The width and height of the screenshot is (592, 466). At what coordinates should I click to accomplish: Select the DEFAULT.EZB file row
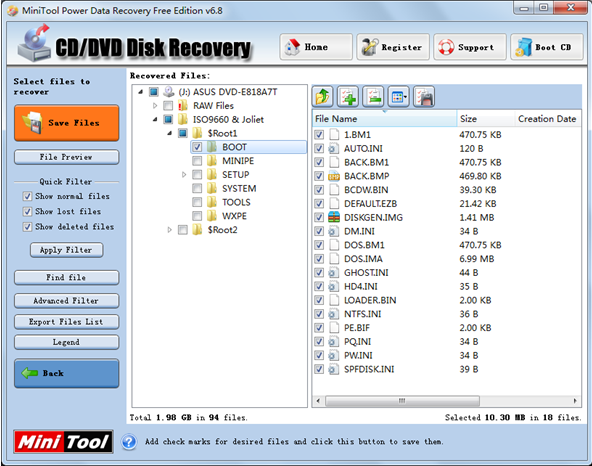(x=446, y=204)
